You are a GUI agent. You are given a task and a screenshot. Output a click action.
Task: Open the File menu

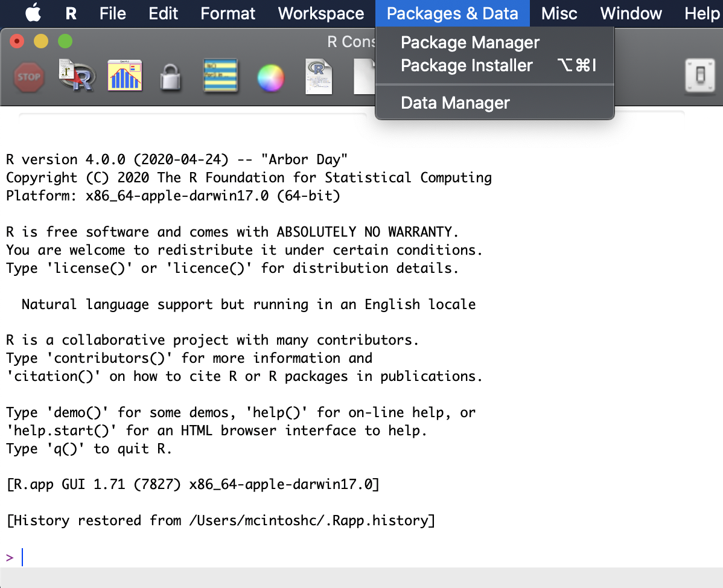click(112, 13)
